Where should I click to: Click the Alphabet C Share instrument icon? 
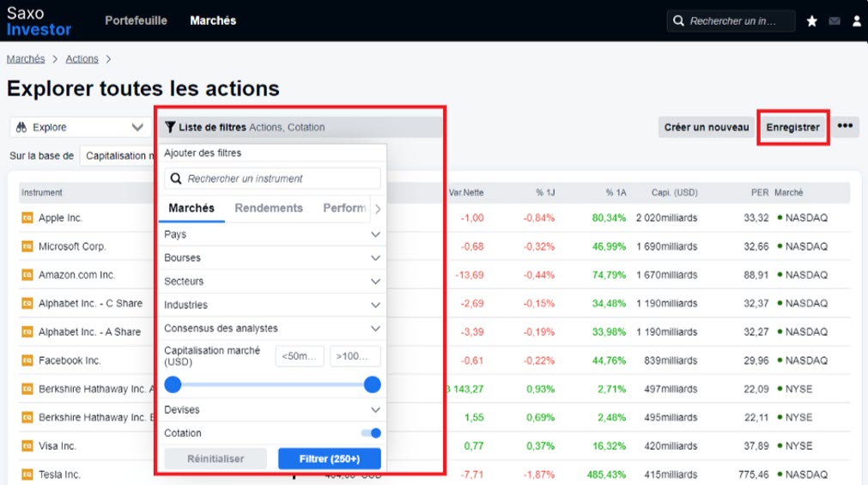point(27,303)
